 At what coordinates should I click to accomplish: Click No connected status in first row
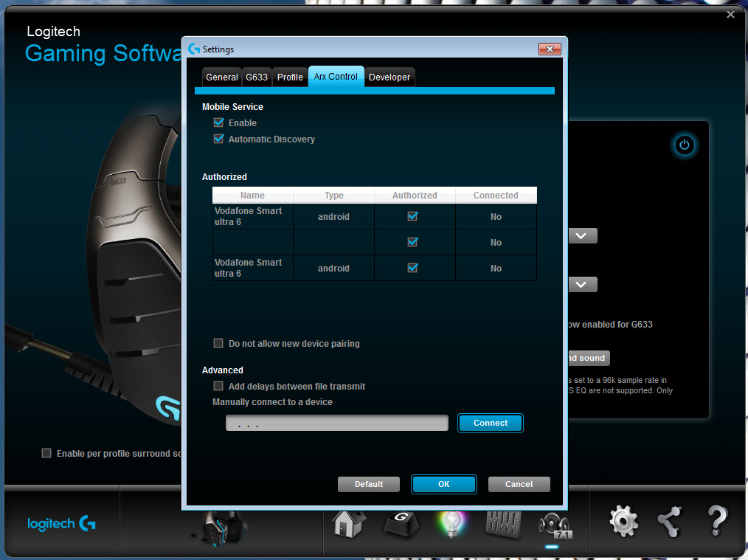pos(496,217)
